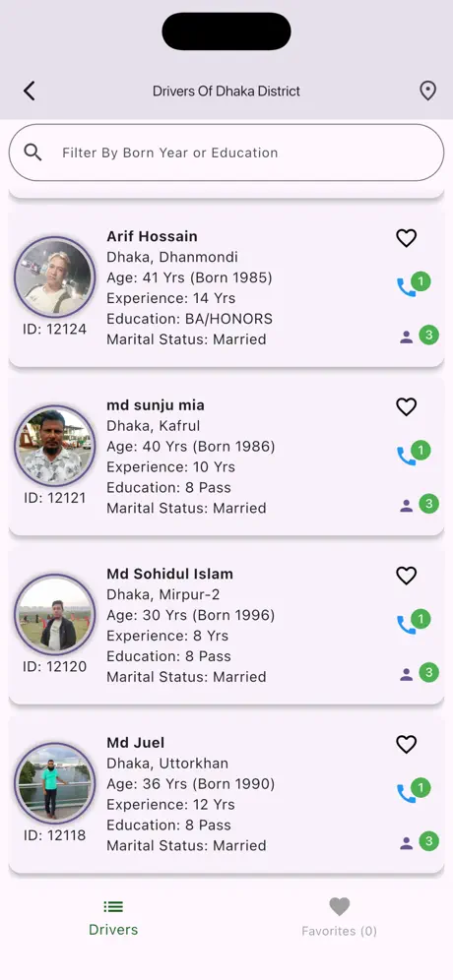The width and height of the screenshot is (453, 980).
Task: Favorite Arif Hossain with the heart
Action: [406, 238]
